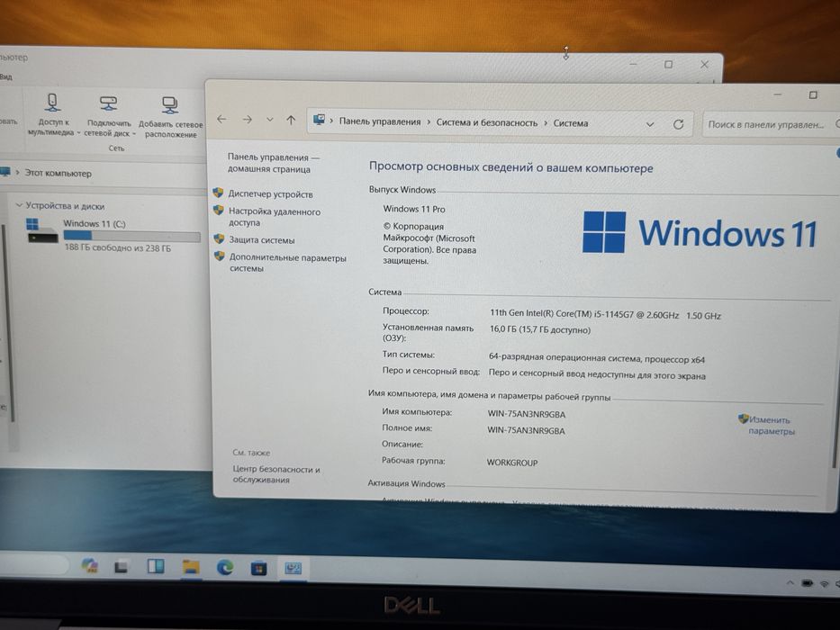The image size is (840, 630).
Task: Select 'Система' breadcrumb in address bar
Action: pos(571,123)
